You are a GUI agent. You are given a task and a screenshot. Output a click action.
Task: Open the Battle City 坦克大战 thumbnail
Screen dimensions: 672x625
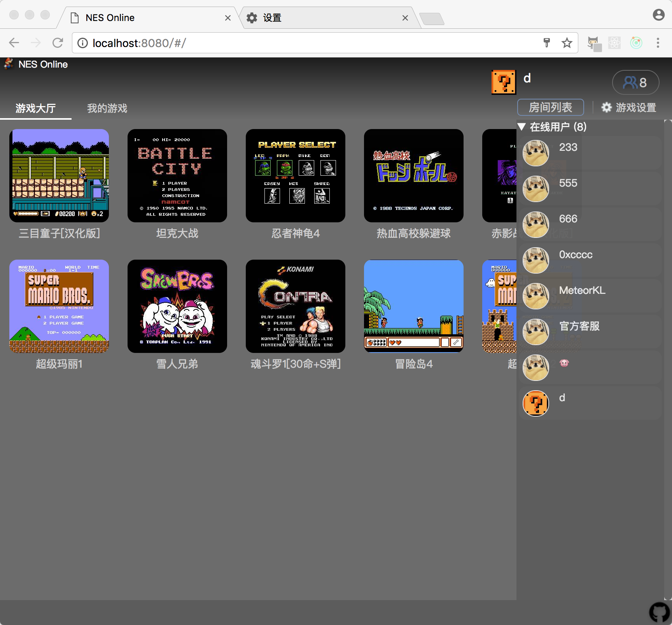177,176
